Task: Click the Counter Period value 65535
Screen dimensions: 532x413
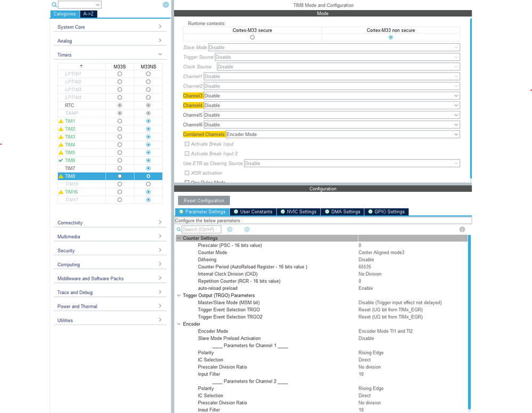Action: (x=365, y=267)
